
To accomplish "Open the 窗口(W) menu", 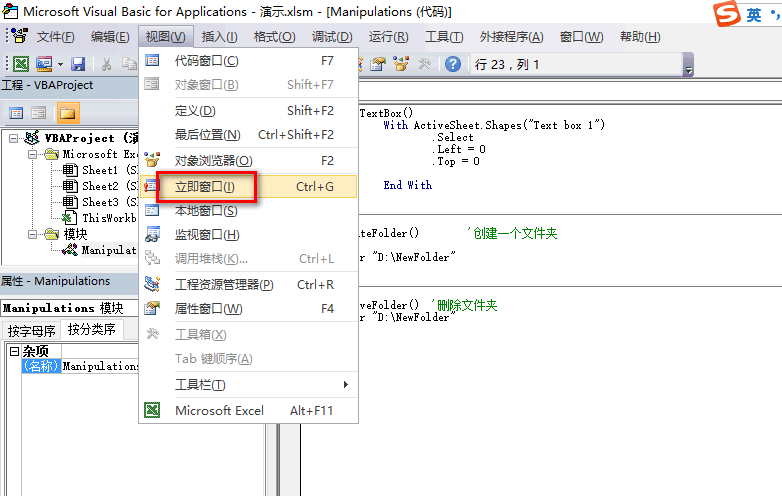I will click(x=582, y=37).
